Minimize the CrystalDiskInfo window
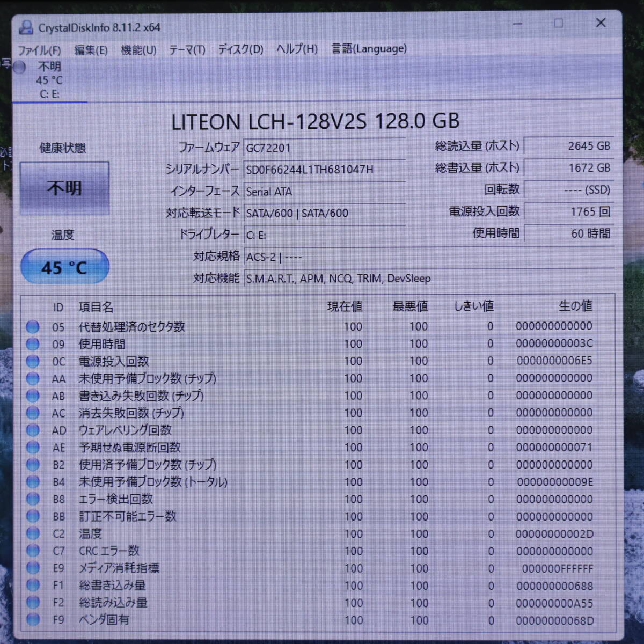This screenshot has width=644, height=644. point(517,24)
